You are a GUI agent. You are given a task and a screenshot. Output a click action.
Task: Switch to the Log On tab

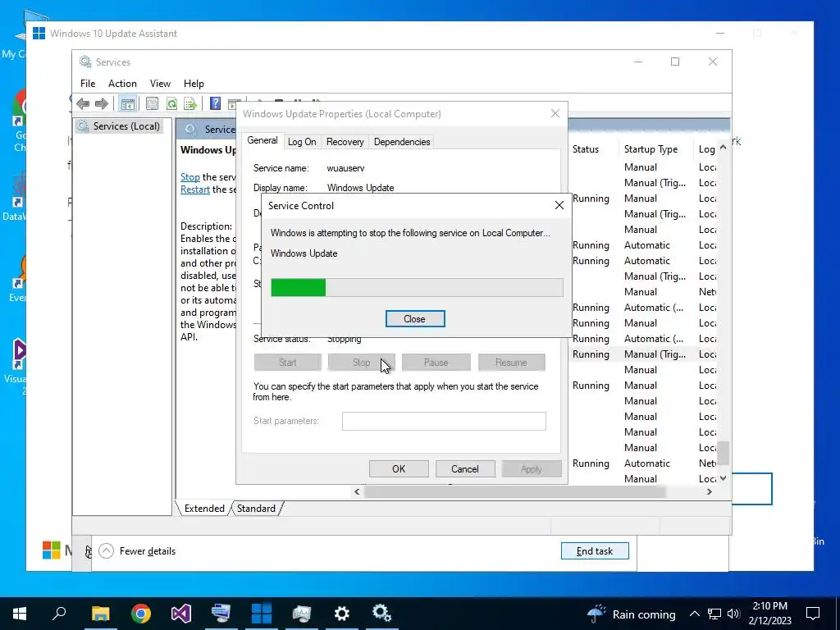(x=302, y=142)
